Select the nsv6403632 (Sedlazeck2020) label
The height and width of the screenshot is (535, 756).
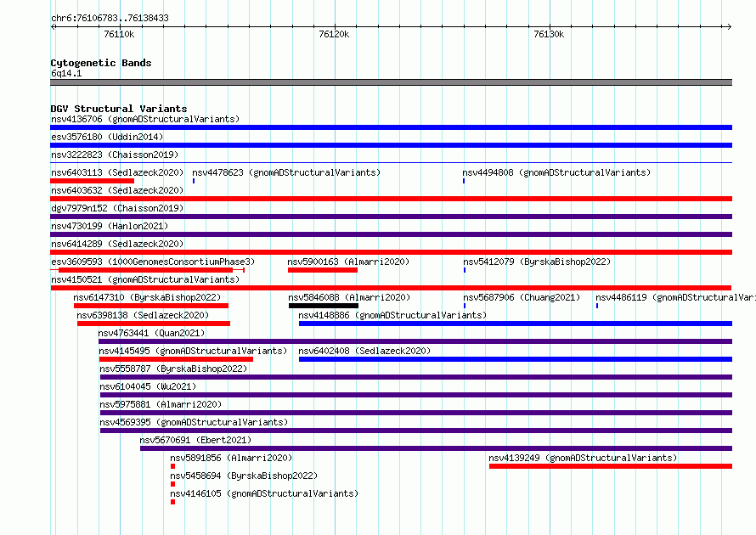point(117,190)
